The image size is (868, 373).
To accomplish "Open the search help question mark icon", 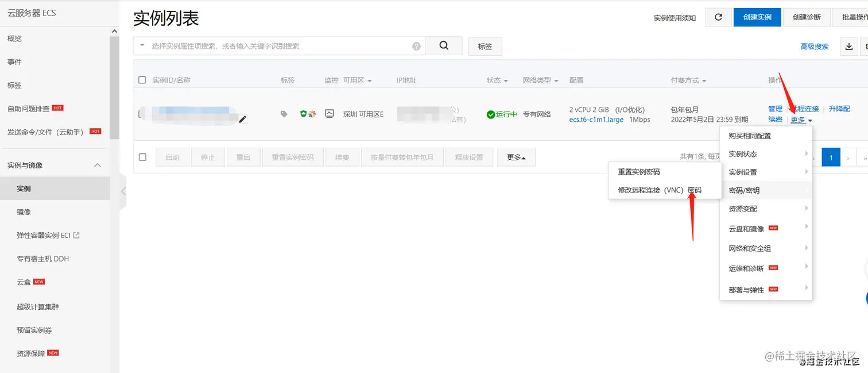I will coord(416,47).
